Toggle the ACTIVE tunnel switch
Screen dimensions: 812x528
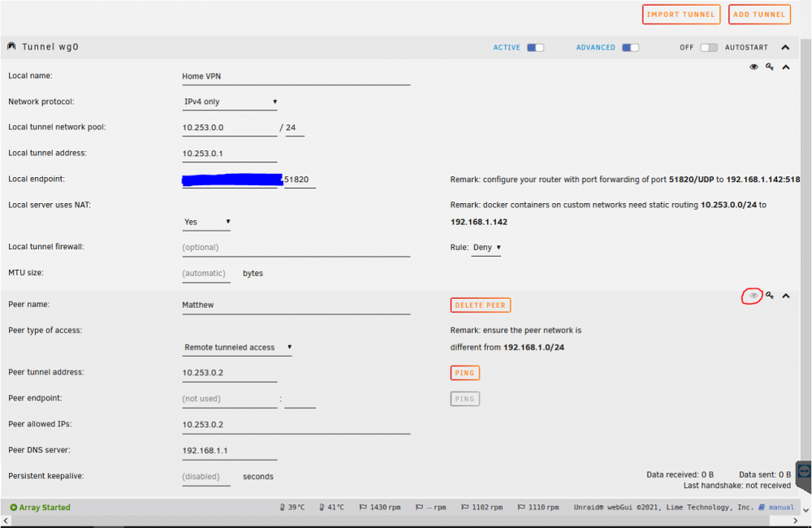pos(535,47)
